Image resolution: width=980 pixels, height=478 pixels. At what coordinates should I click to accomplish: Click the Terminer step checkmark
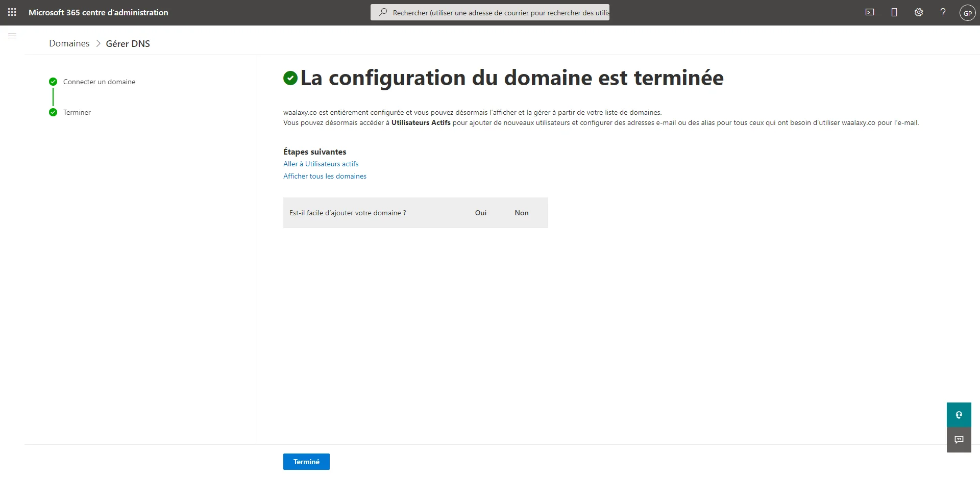click(53, 112)
